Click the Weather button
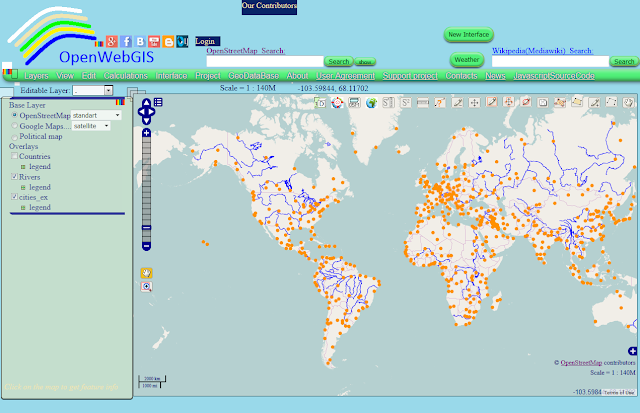The height and width of the screenshot is (413, 640). tap(467, 60)
